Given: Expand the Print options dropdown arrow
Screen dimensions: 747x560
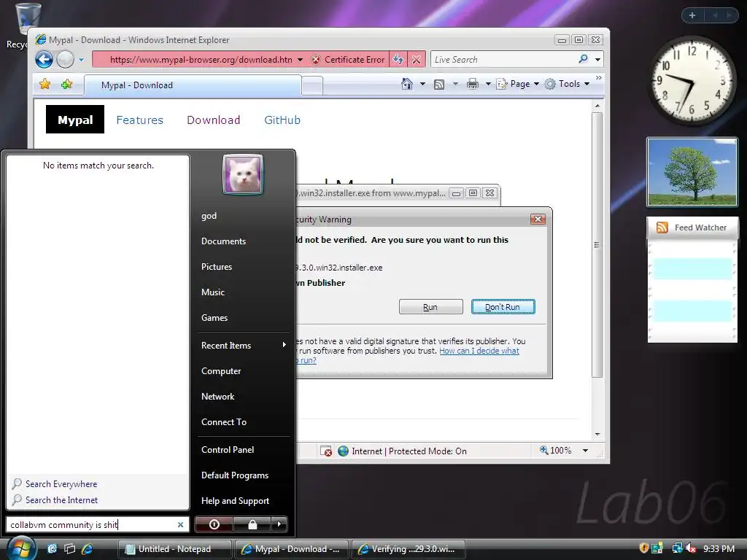Looking at the screenshot, I should point(488,85).
